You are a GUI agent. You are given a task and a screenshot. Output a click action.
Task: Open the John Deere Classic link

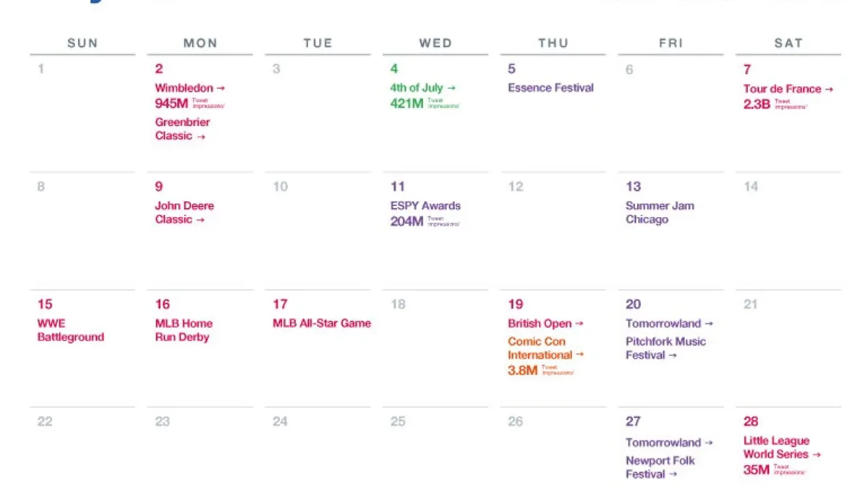tap(184, 213)
